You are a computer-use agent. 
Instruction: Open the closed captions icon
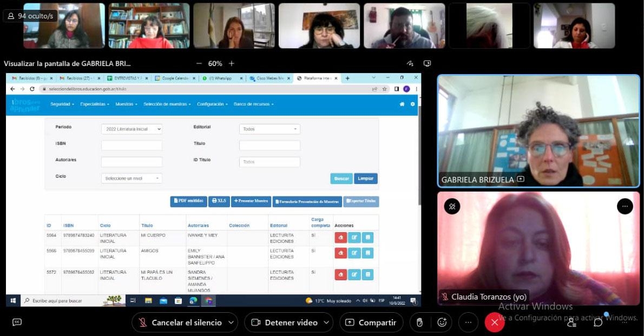tap(17, 322)
